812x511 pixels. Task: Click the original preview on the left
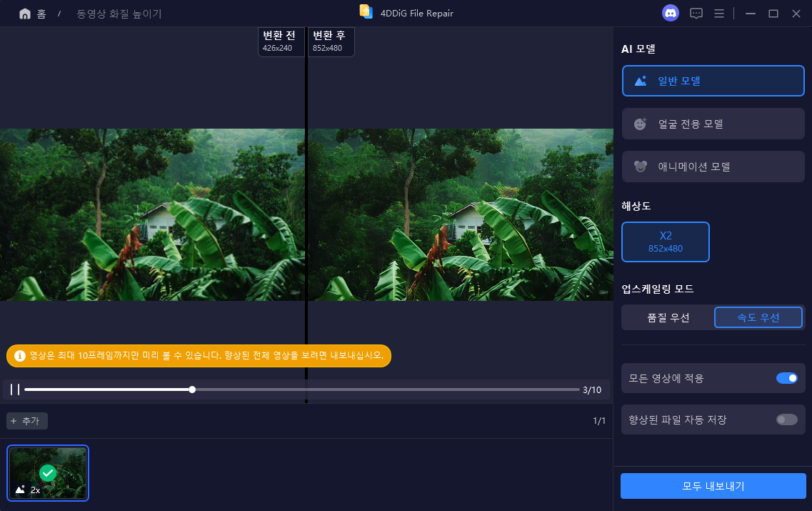click(x=152, y=214)
